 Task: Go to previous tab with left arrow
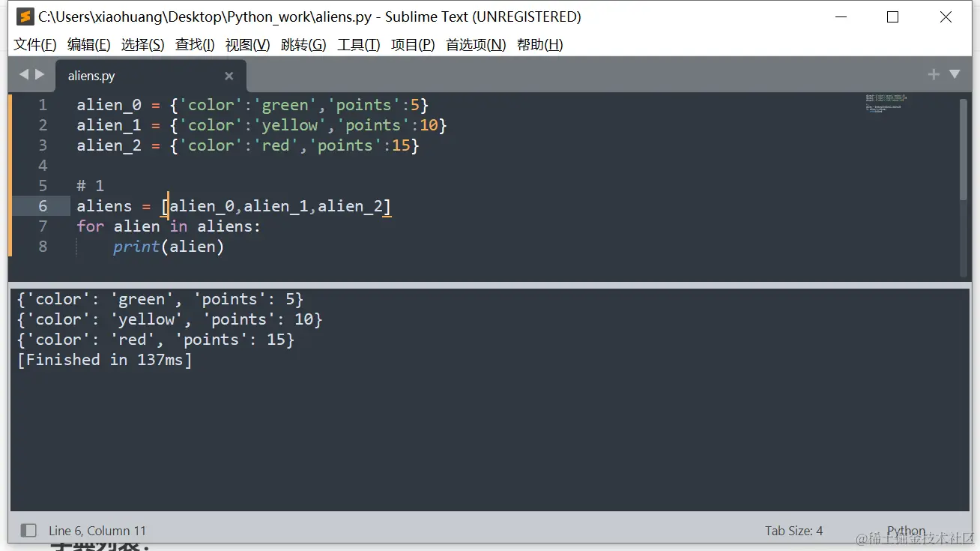click(x=23, y=74)
